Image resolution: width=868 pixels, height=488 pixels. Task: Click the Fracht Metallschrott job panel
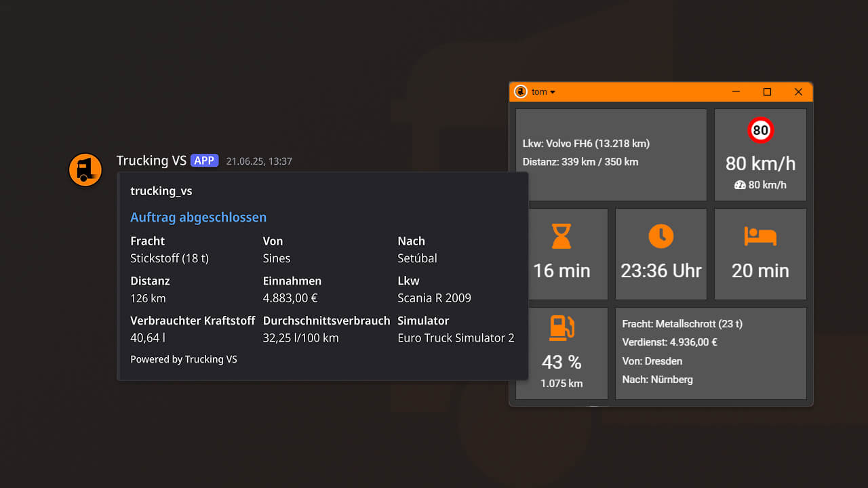(711, 352)
